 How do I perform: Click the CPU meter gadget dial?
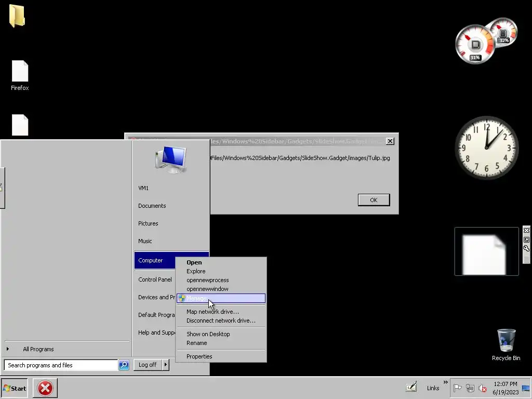[x=475, y=45]
